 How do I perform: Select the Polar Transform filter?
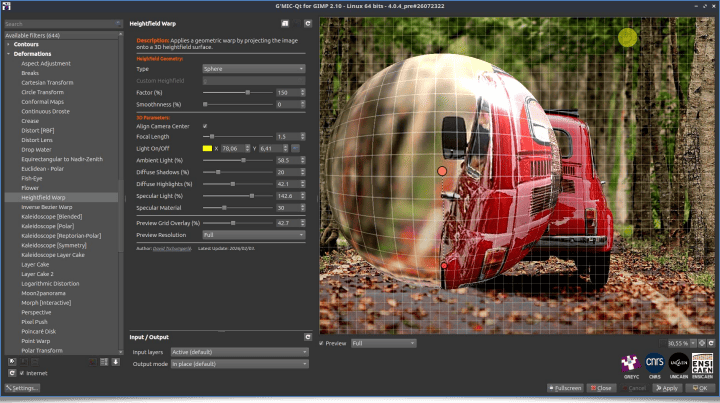(x=42, y=351)
